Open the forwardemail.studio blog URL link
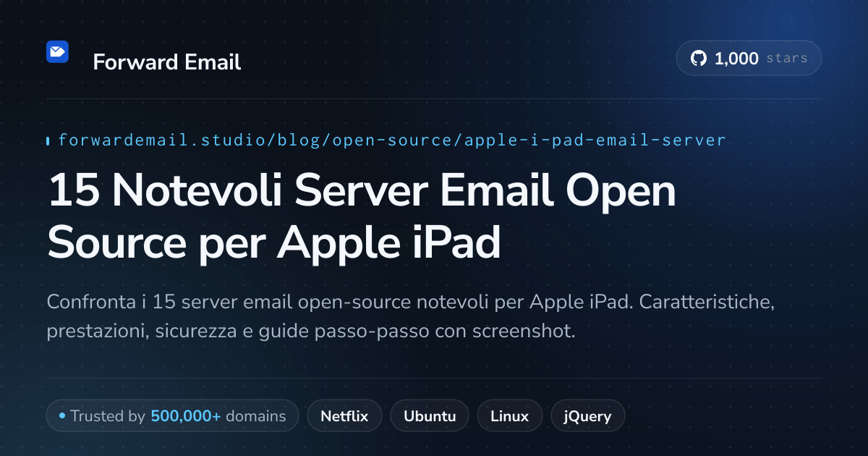868x456 pixels. 391,140
